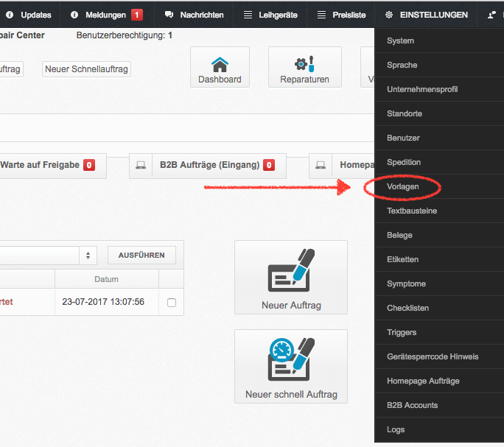Viewport: 504px width, 447px height.
Task: Click the Neuer schnell Auftrag speedometer icon
Action: click(291, 359)
